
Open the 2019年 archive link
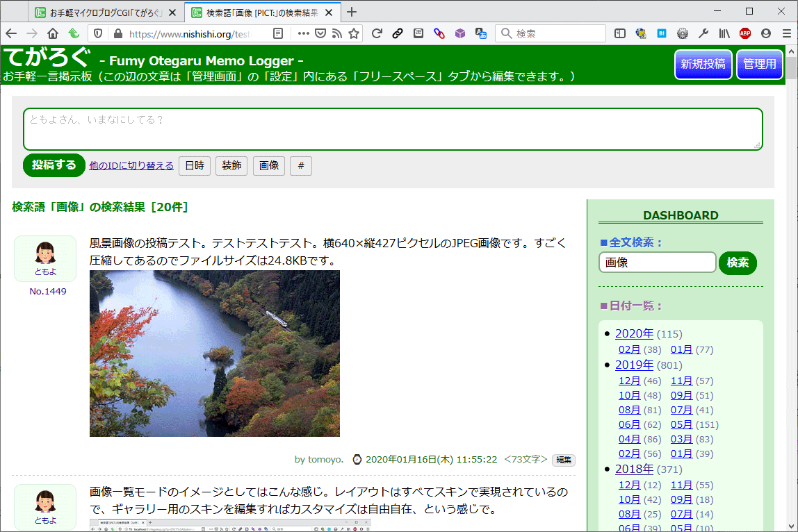point(634,365)
